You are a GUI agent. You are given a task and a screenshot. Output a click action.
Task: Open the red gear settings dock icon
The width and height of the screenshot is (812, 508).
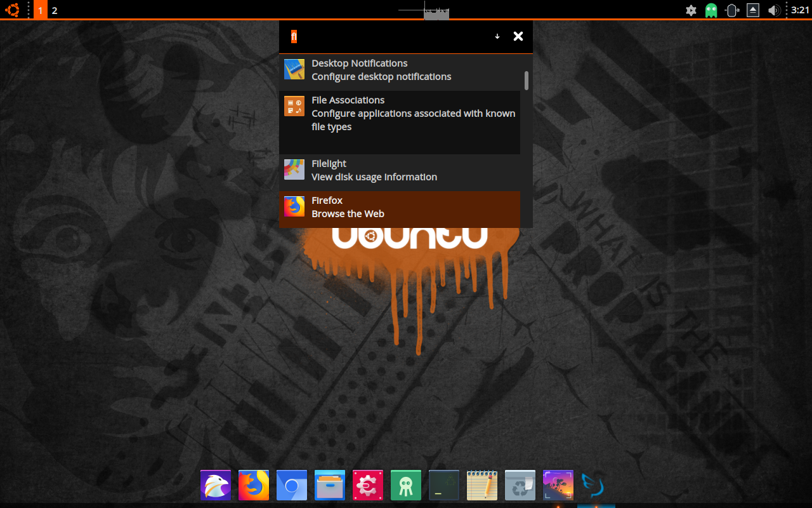point(368,485)
